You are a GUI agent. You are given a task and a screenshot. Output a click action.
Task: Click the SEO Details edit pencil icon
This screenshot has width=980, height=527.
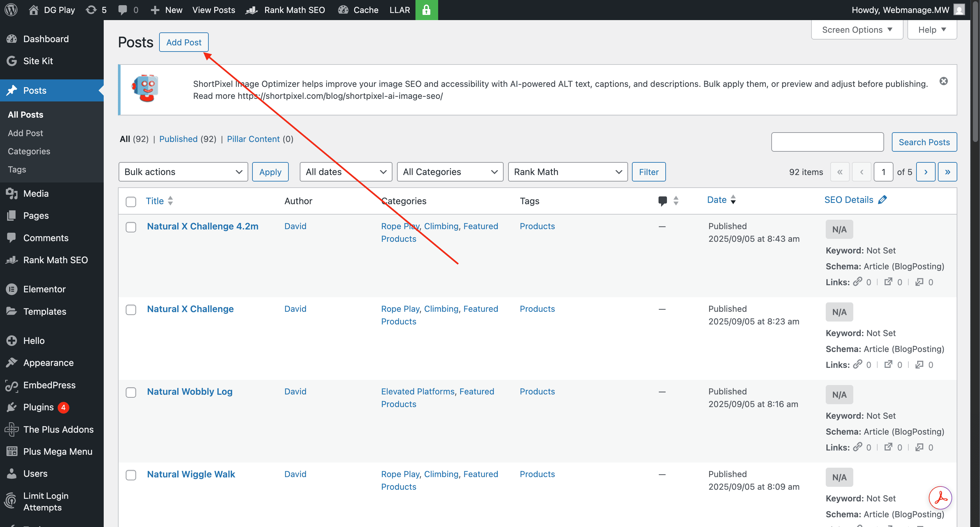(882, 200)
